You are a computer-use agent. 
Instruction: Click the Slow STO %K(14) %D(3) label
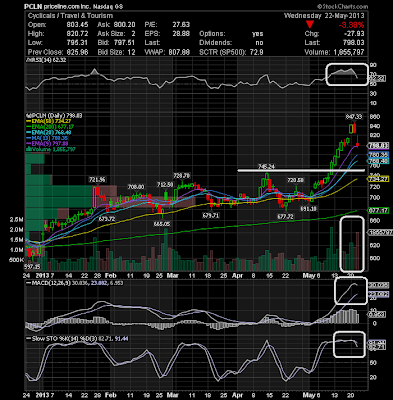point(76,339)
